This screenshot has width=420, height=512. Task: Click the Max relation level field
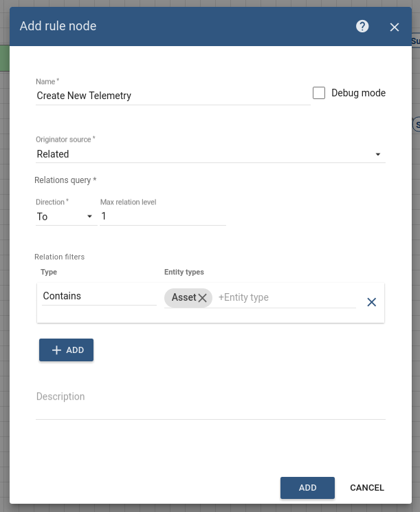tap(163, 217)
